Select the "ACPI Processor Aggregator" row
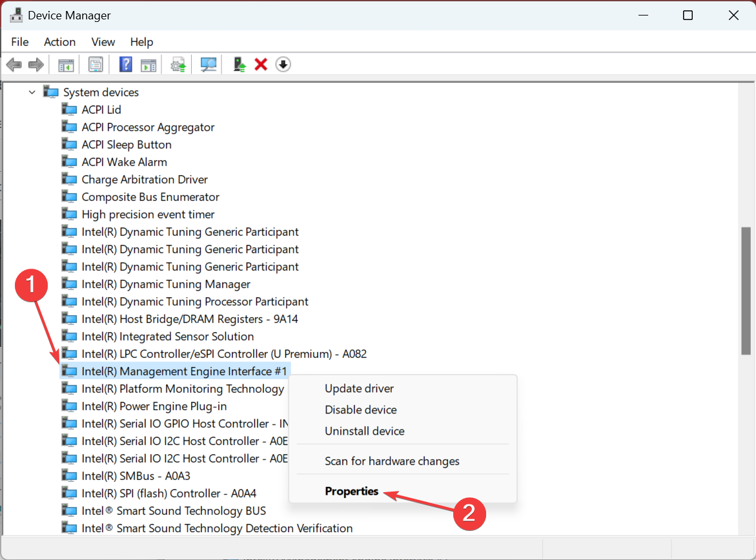This screenshot has height=560, width=756. (x=148, y=127)
